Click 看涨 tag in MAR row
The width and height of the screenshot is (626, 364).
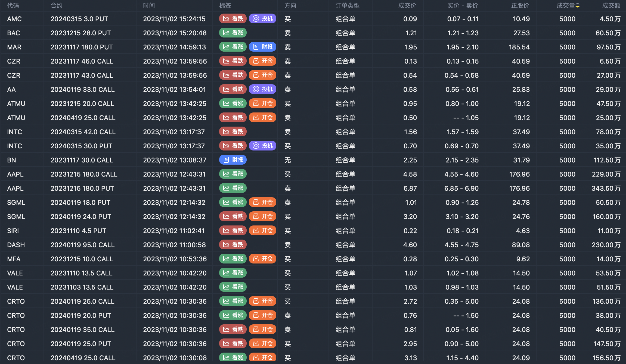[233, 47]
